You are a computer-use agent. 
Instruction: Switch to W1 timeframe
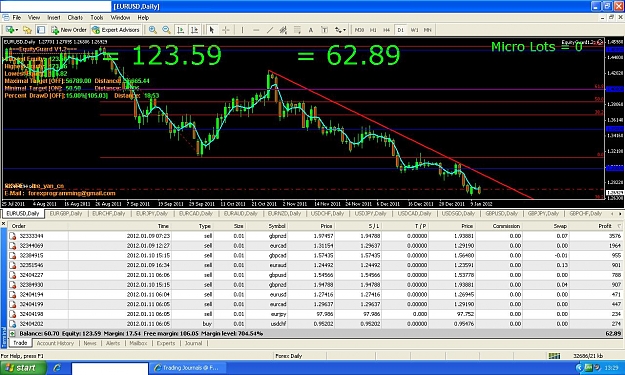pyautogui.click(x=414, y=30)
